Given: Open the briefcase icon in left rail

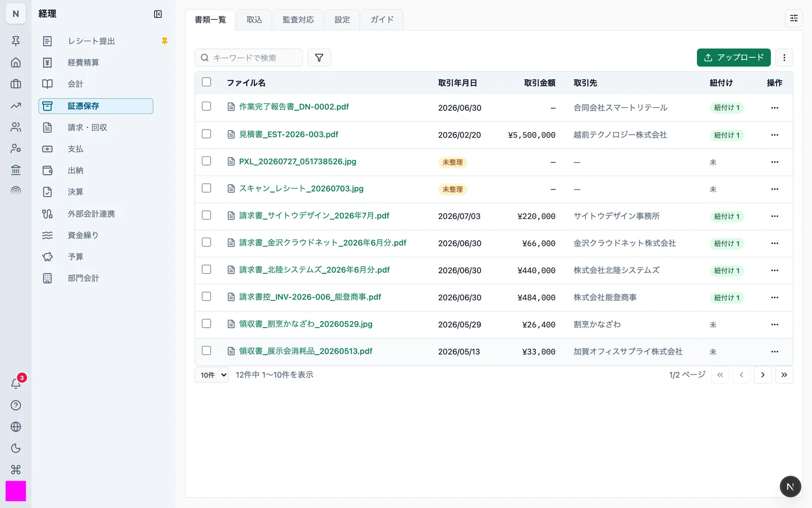Looking at the screenshot, I should point(16,84).
